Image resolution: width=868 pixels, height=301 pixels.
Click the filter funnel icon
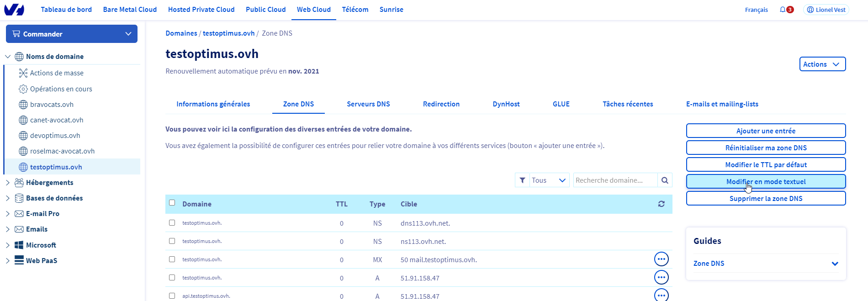click(x=522, y=180)
